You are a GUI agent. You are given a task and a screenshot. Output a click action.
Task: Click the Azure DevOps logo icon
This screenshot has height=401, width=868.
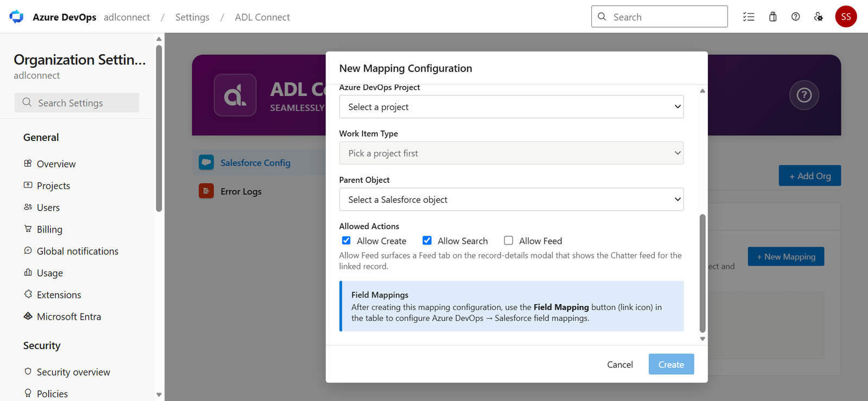17,17
